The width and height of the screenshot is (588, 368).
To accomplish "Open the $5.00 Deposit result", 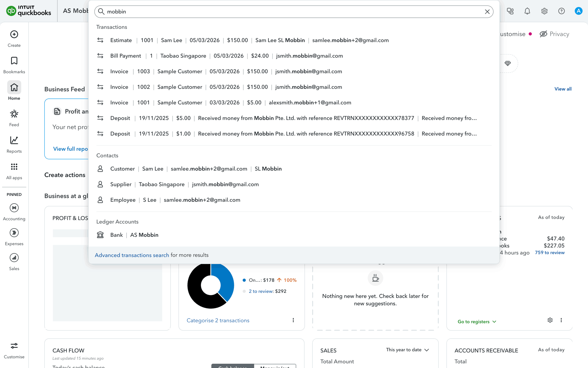I will [294, 118].
